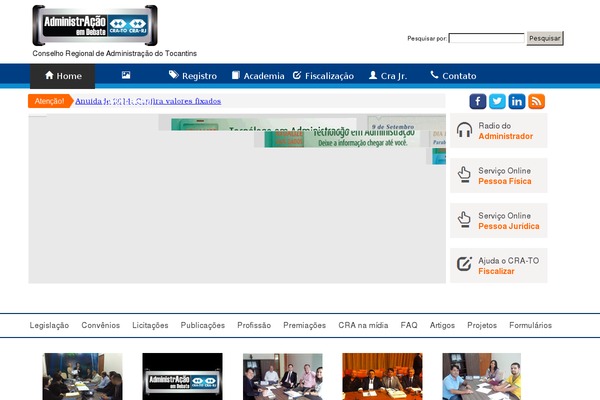Open the Contato menu item
The image size is (600, 400).
pos(453,76)
